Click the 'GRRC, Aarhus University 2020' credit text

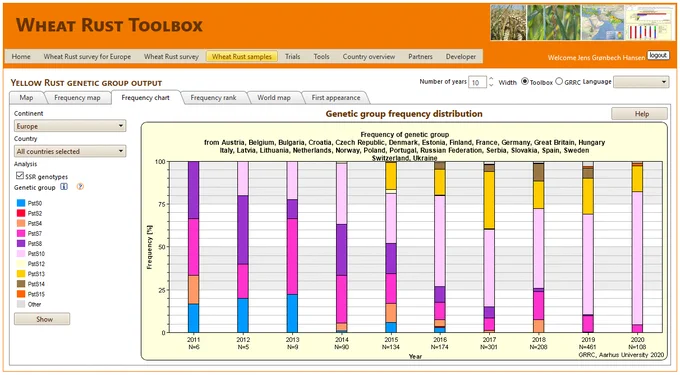pyautogui.click(x=621, y=355)
